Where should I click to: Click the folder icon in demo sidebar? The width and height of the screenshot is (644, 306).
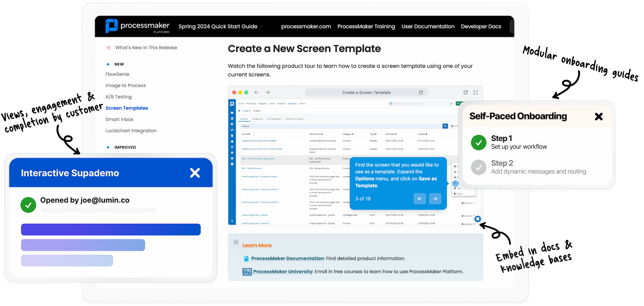click(x=232, y=113)
